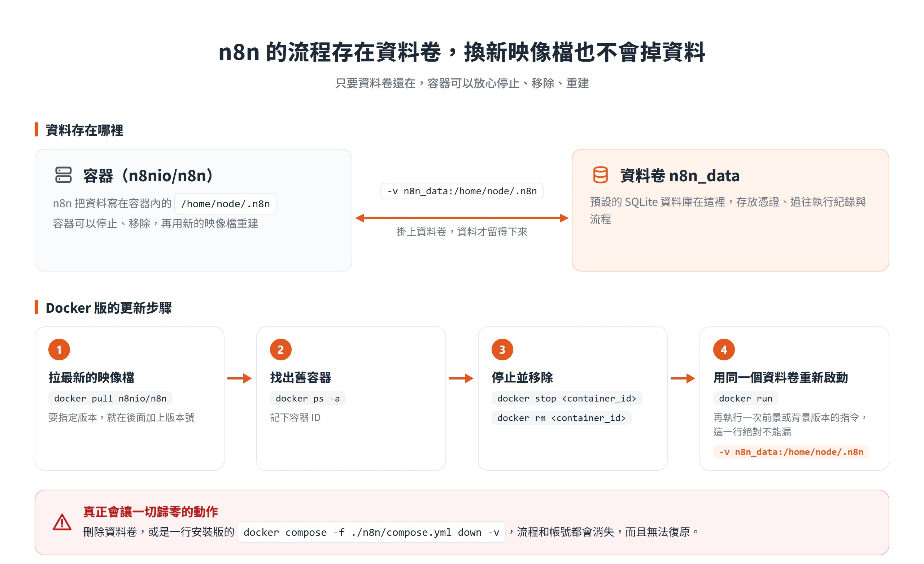Click the command docker compose -f ./n8n/compose.yml down -v

pos(371,532)
